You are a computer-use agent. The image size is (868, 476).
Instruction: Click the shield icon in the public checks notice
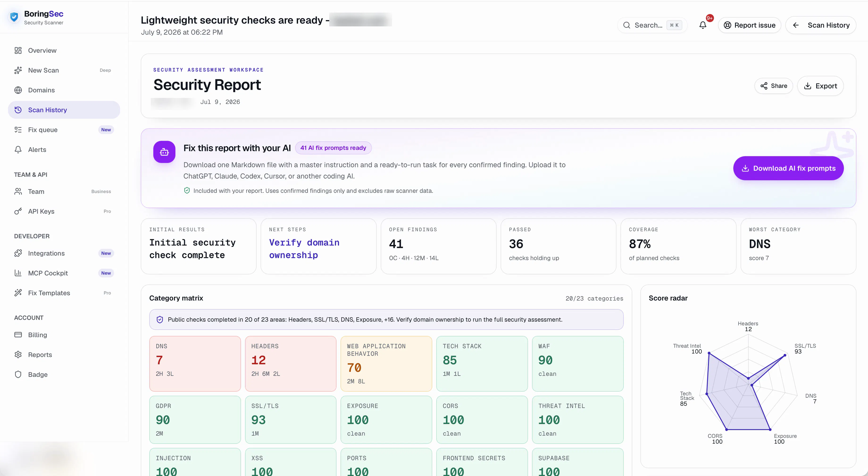pos(160,320)
